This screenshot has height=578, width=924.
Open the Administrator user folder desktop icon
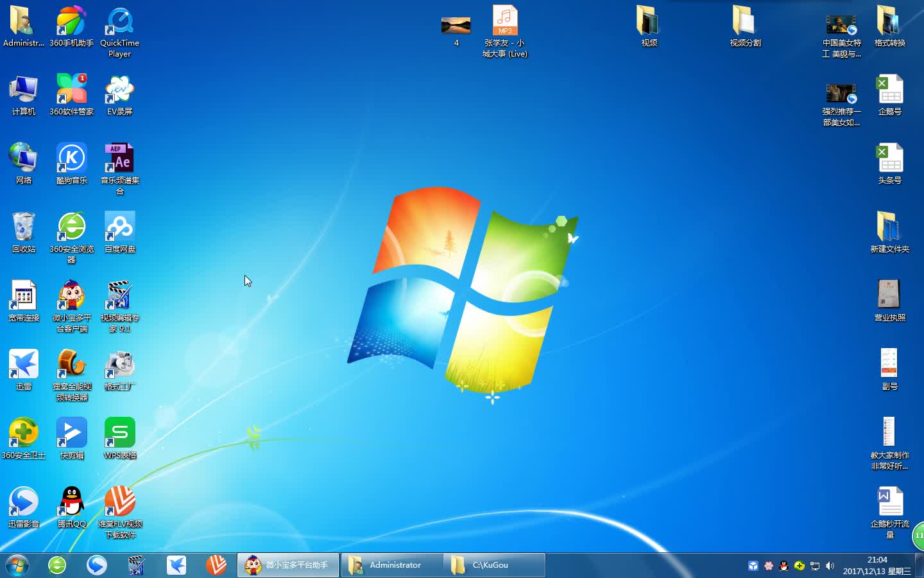[x=24, y=27]
